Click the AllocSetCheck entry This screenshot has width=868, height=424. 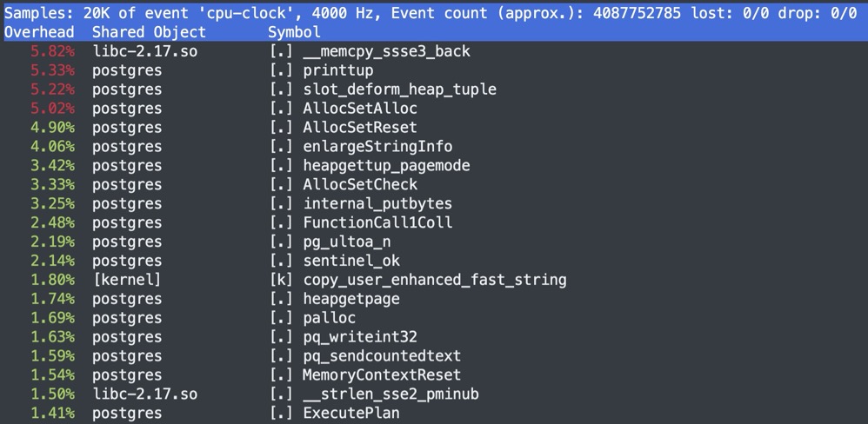(x=359, y=184)
